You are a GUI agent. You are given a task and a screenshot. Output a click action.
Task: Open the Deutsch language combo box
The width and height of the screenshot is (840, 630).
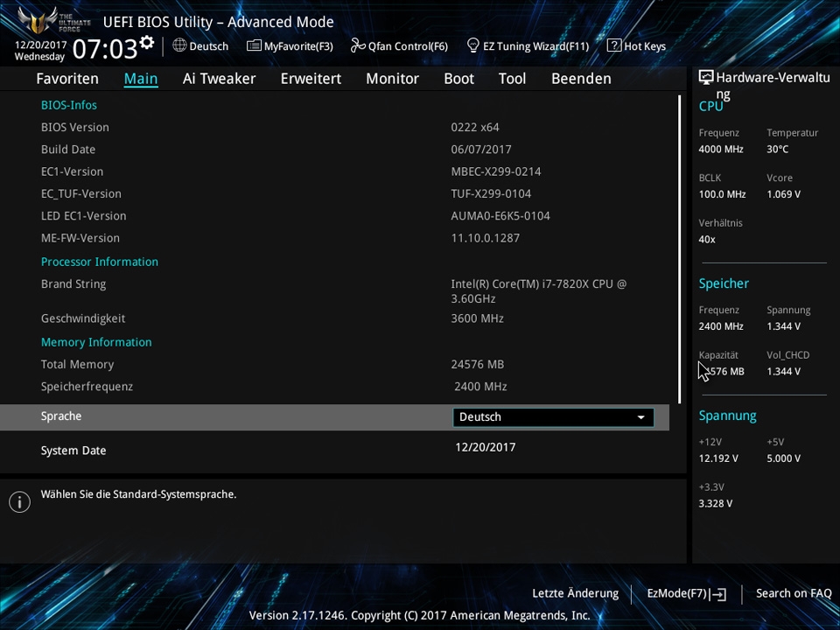[x=553, y=417]
